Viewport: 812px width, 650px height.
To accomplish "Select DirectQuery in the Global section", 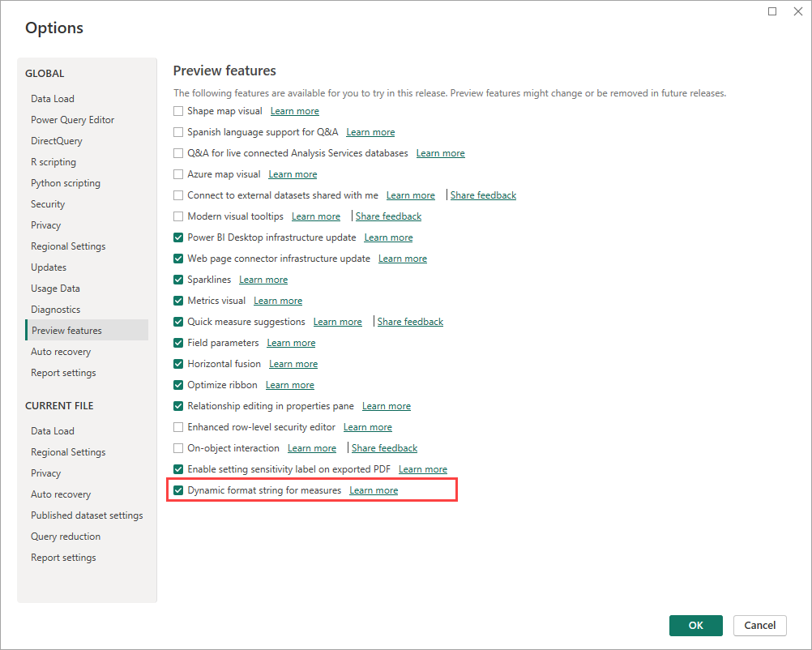I will pyautogui.click(x=57, y=141).
